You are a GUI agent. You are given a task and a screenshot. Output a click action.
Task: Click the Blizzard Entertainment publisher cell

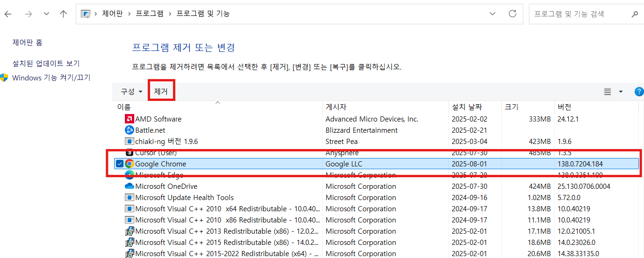(x=362, y=130)
